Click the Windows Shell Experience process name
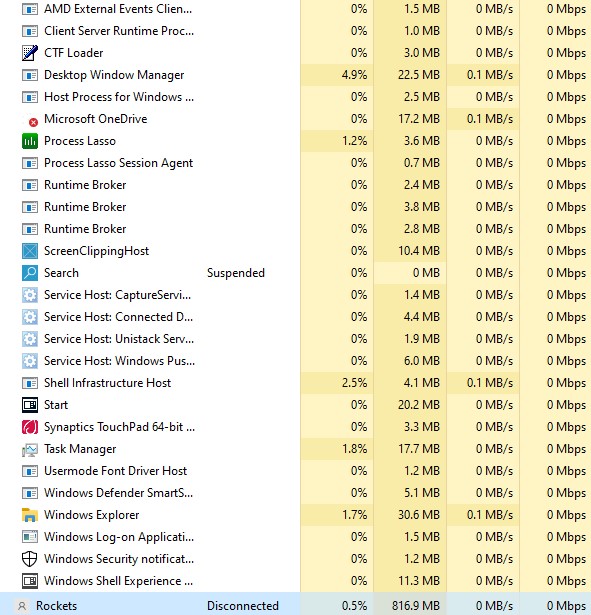Viewport: 591px width, 615px height. point(118,581)
